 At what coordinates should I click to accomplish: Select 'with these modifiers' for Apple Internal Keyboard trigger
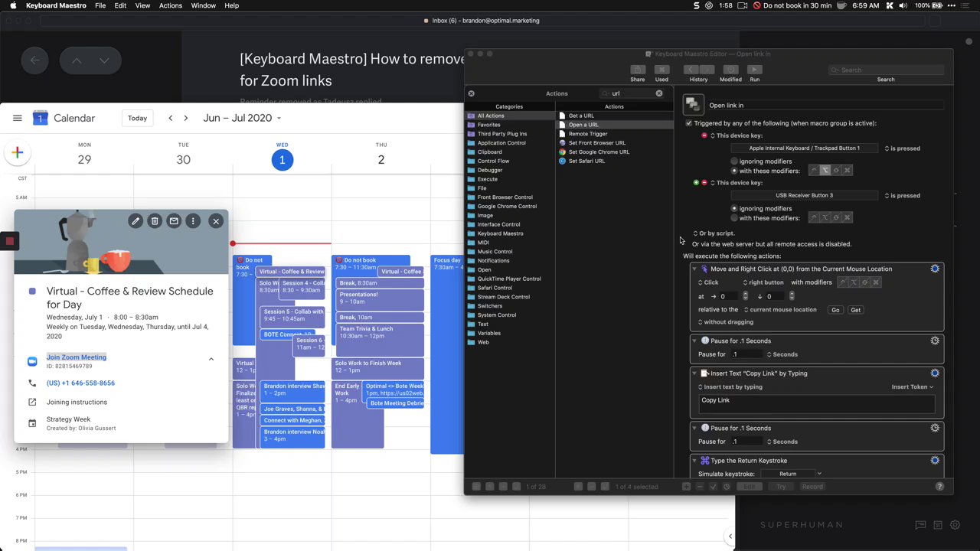pyautogui.click(x=734, y=171)
